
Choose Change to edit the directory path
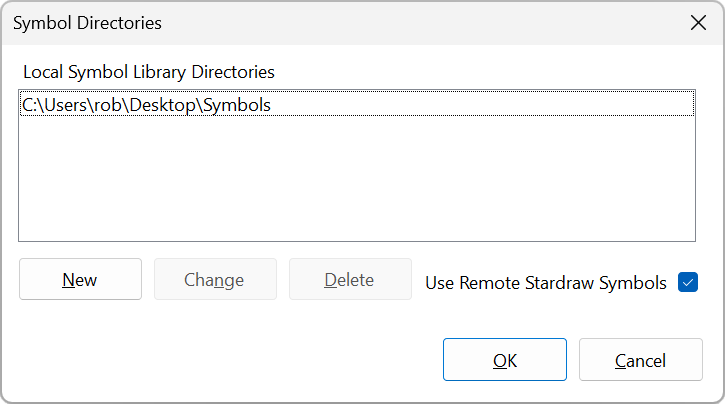coord(215,279)
